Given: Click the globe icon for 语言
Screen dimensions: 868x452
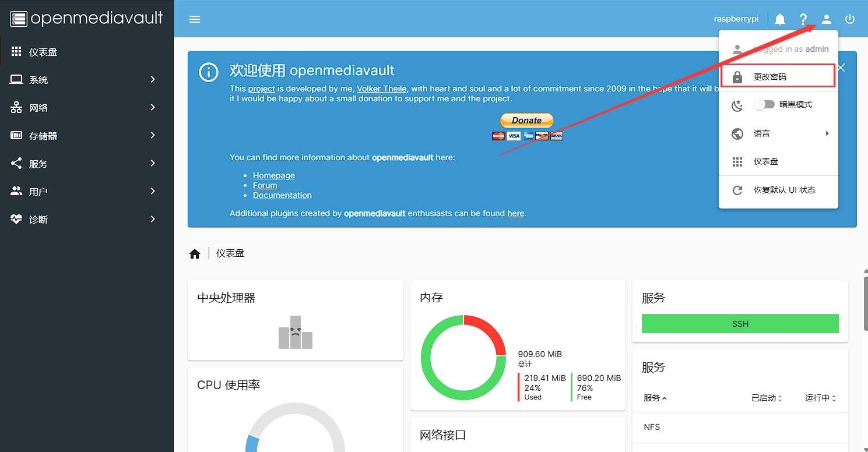Looking at the screenshot, I should [x=737, y=133].
